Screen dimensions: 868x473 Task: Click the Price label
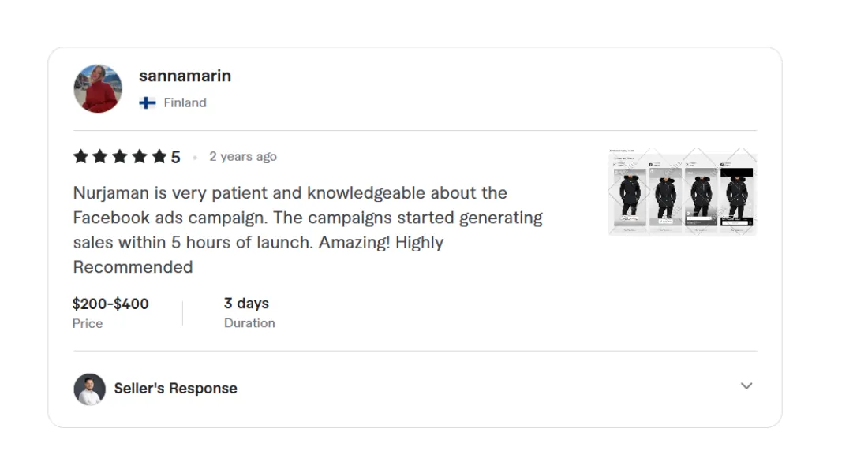(x=88, y=323)
